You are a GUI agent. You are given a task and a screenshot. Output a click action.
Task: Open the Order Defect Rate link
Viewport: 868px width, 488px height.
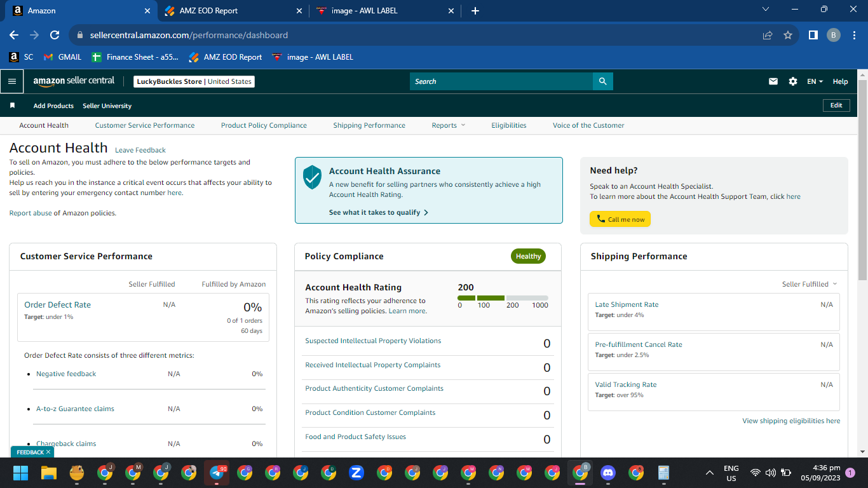pos(57,304)
